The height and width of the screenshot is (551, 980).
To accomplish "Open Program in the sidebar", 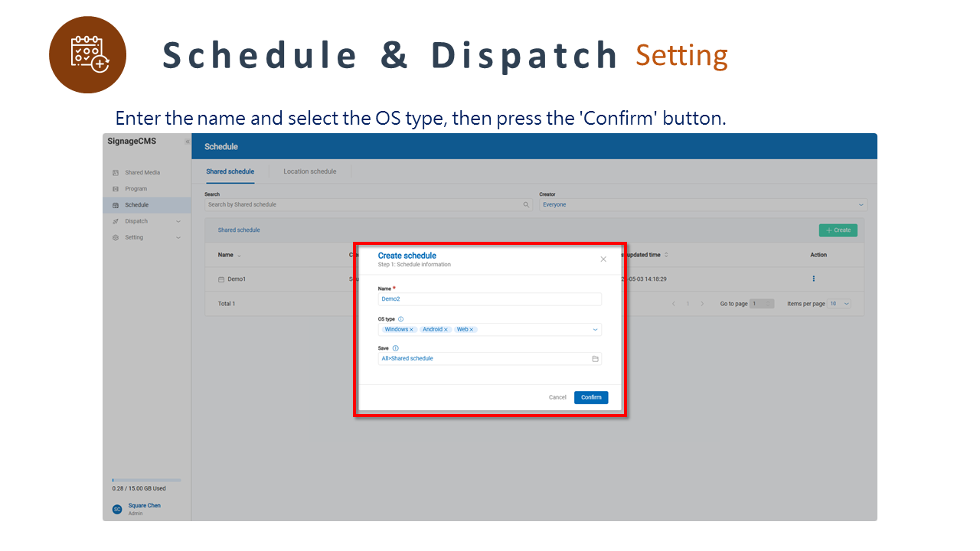I will tap(136, 189).
